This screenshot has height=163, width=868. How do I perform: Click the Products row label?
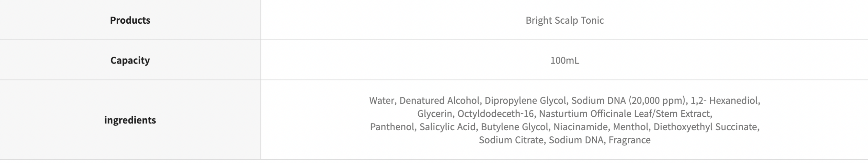130,20
